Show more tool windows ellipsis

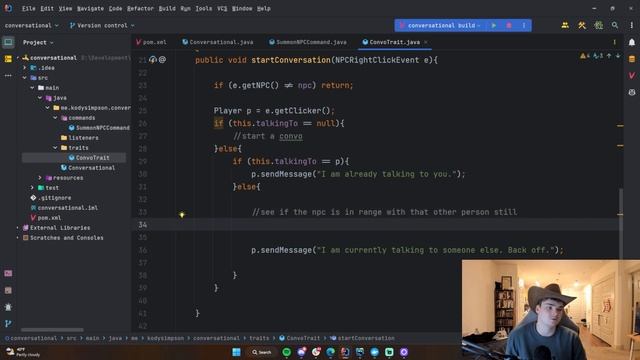click(x=8, y=76)
